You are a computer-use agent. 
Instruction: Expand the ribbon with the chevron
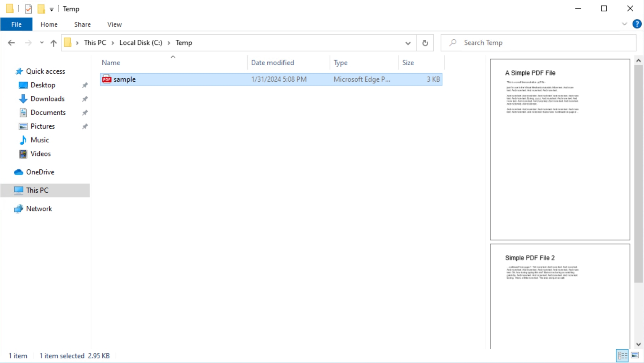pos(624,24)
